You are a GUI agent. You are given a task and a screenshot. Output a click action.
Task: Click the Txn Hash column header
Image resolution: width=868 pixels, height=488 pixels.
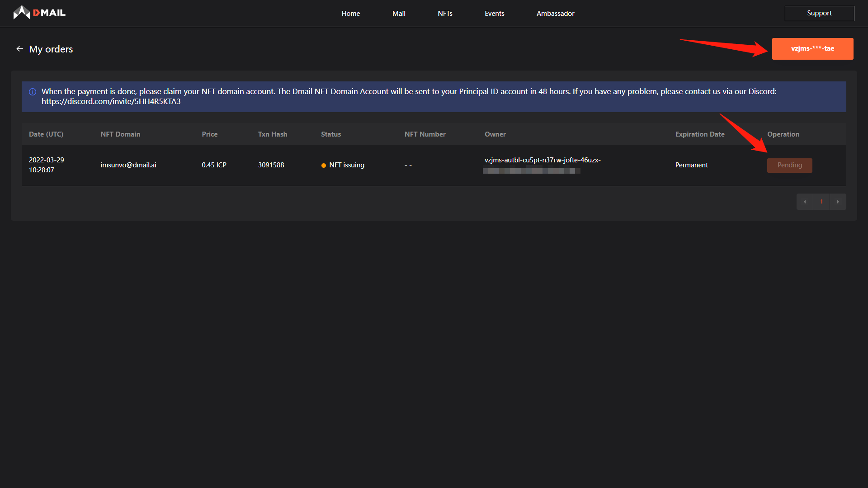pos(273,134)
